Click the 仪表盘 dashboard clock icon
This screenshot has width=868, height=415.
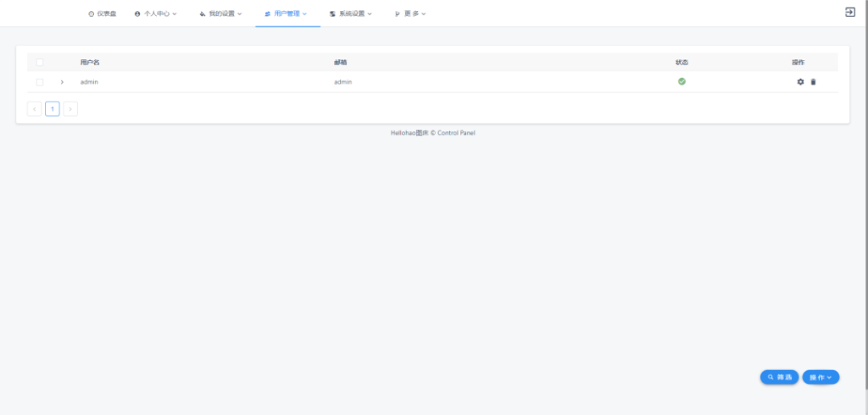[x=92, y=14]
